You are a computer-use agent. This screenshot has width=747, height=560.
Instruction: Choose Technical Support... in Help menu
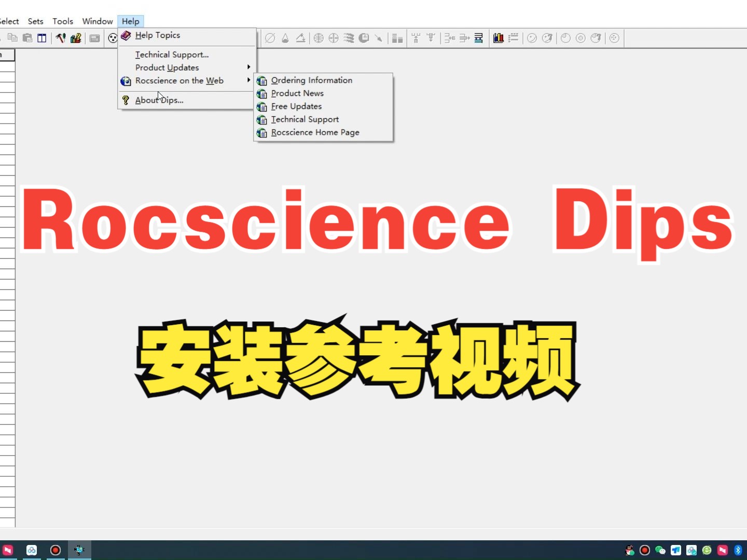point(187,54)
